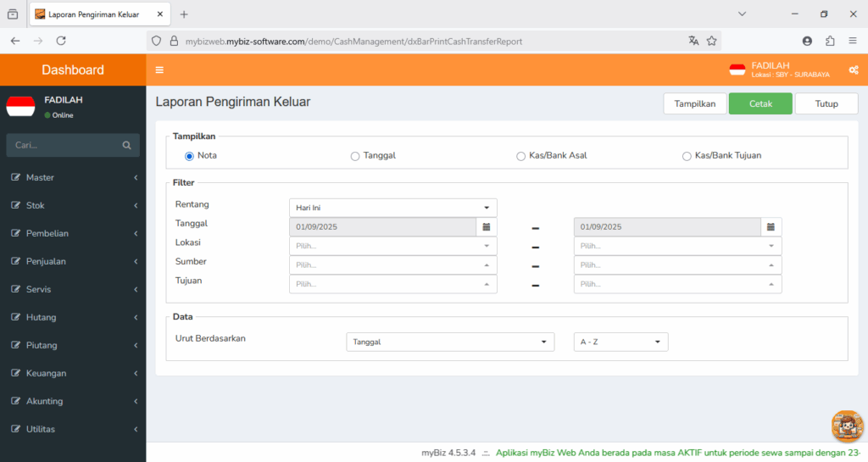Screen dimensions: 868x462
Task: Select the Kas/Bank Tujuan radio button
Action: (687, 157)
